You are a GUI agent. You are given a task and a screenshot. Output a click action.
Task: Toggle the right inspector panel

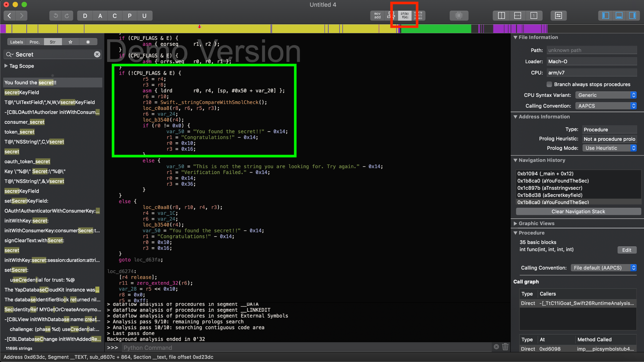pos(632,15)
